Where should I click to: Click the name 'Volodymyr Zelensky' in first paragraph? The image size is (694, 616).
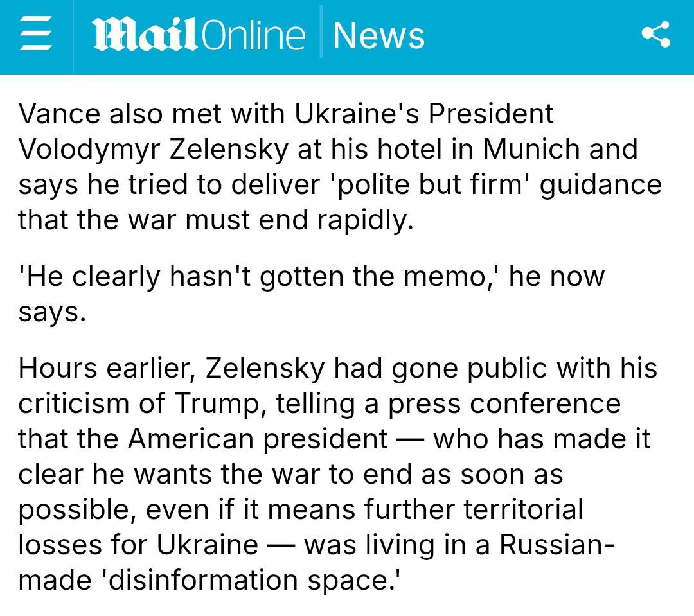pyautogui.click(x=153, y=150)
